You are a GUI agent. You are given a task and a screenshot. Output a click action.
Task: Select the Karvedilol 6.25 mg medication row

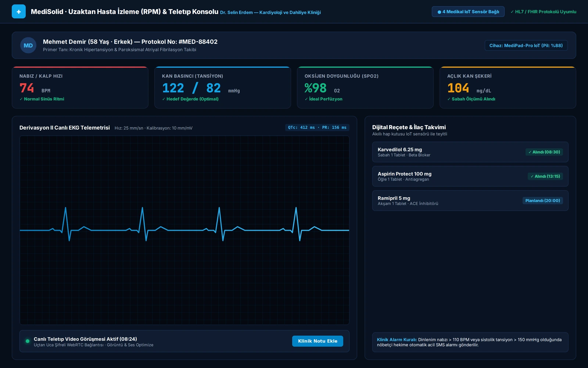coord(470,152)
